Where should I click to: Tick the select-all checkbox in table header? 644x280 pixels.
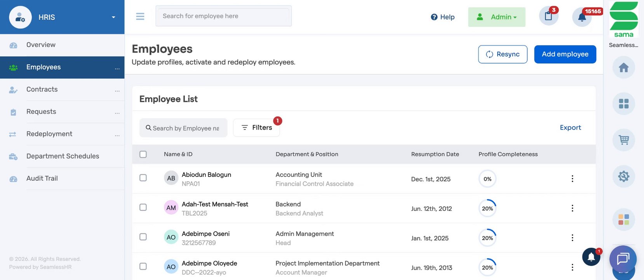(x=143, y=154)
